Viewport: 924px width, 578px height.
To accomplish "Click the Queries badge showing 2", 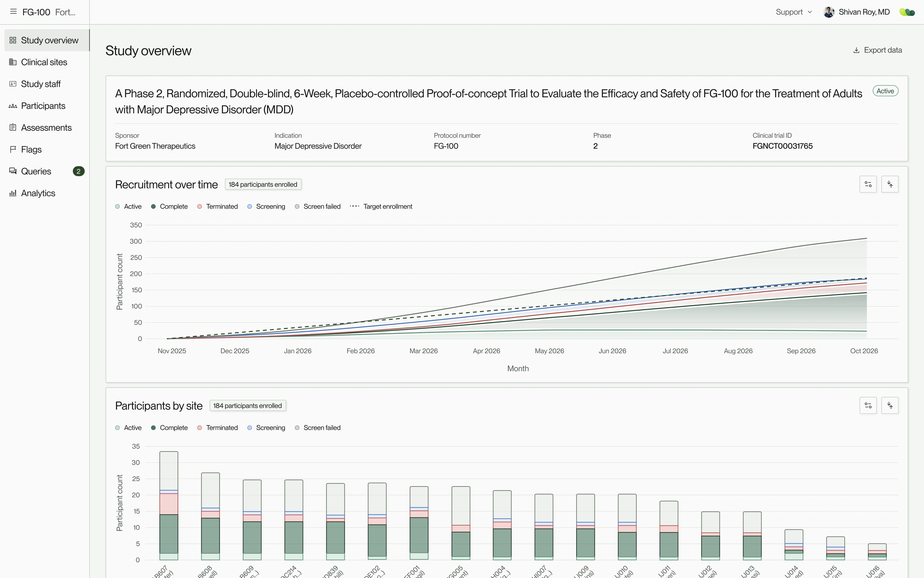I will [x=78, y=171].
